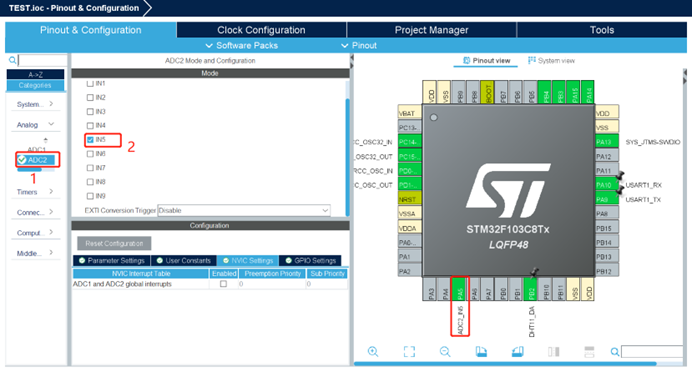692x372 pixels.
Task: Switch to Clock Configuration tab
Action: tap(261, 30)
